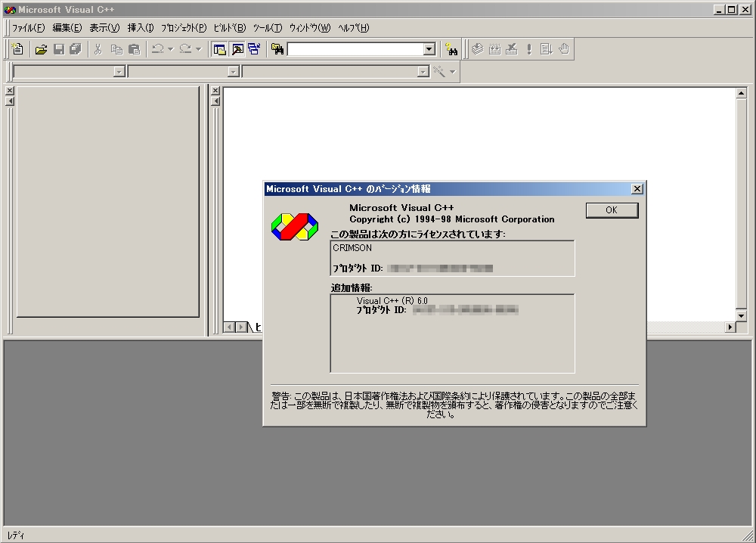This screenshot has height=543, width=756.
Task: Close the version info dialog with X
Action: (637, 189)
